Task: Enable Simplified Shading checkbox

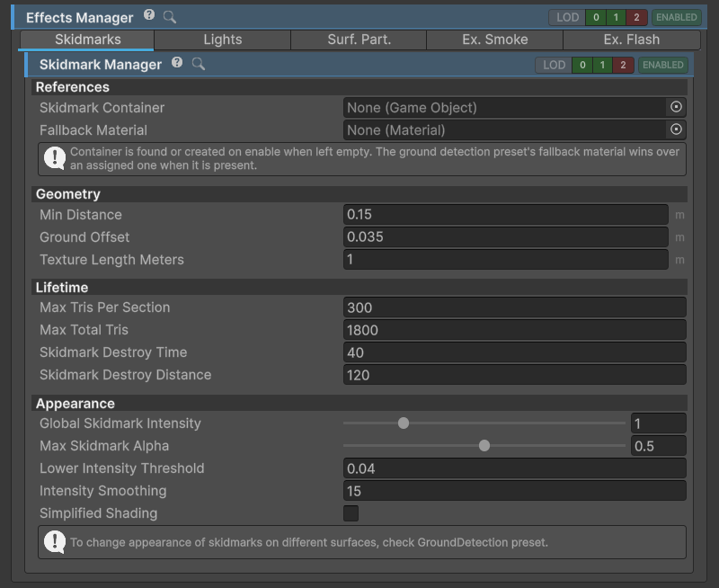Action: point(351,513)
